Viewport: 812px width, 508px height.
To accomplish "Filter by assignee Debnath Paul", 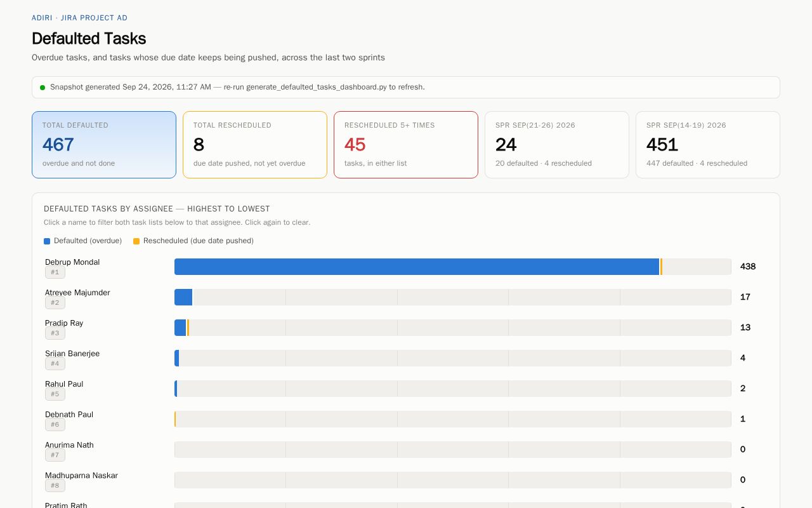I will click(69, 415).
